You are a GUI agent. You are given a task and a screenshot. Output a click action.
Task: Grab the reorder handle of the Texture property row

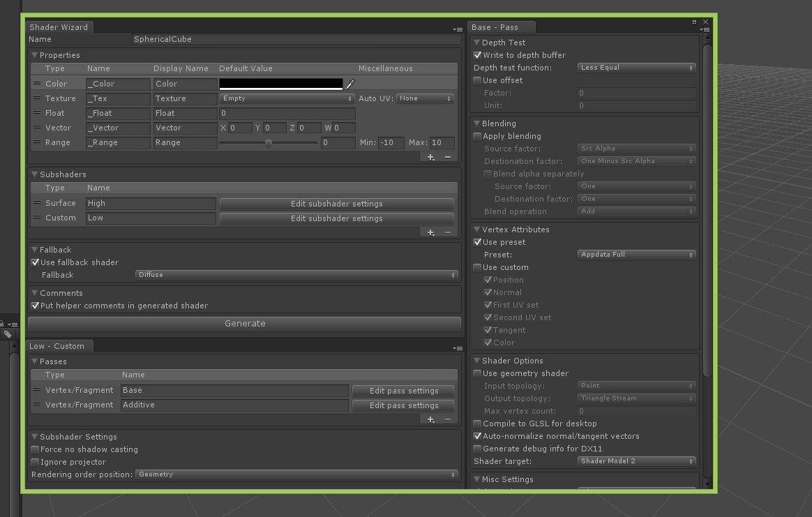point(37,98)
